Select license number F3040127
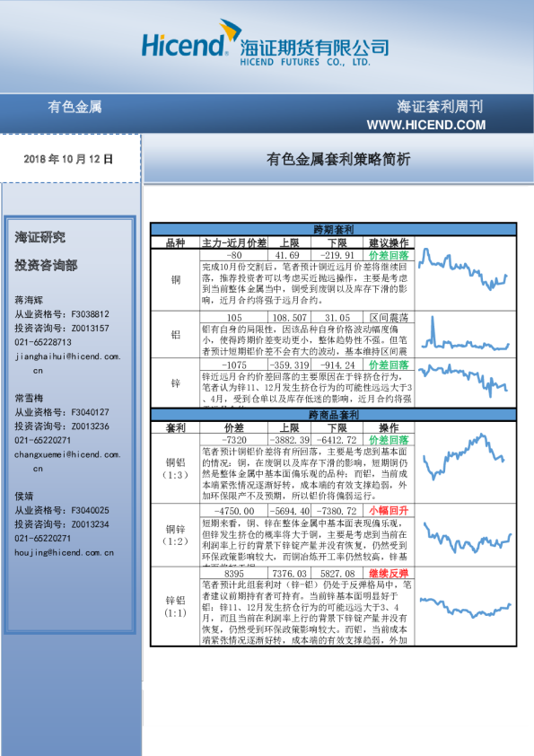This screenshot has height=756, width=534. (x=90, y=412)
